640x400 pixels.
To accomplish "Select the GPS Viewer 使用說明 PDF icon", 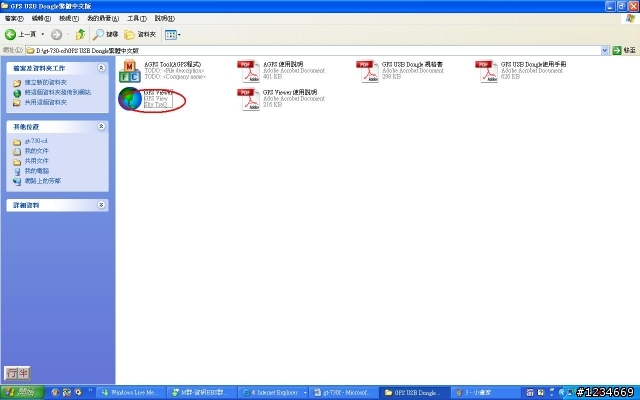I will coord(248,99).
